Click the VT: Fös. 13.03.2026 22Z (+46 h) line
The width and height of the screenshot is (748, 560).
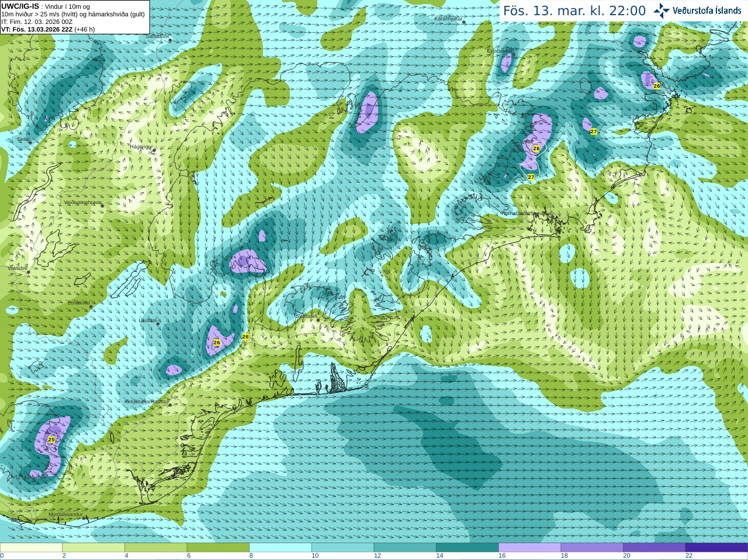pos(48,29)
